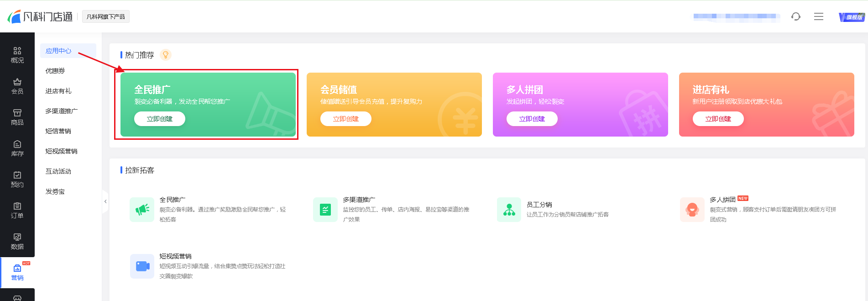Click 凡科网旗下产品 label
Image resolution: width=868 pixels, height=301 pixels.
coord(106,17)
